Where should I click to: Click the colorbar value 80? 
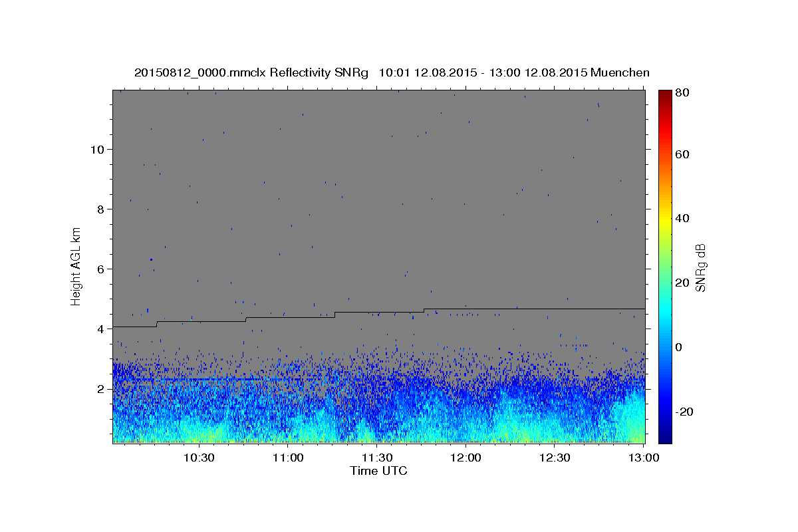pyautogui.click(x=682, y=94)
